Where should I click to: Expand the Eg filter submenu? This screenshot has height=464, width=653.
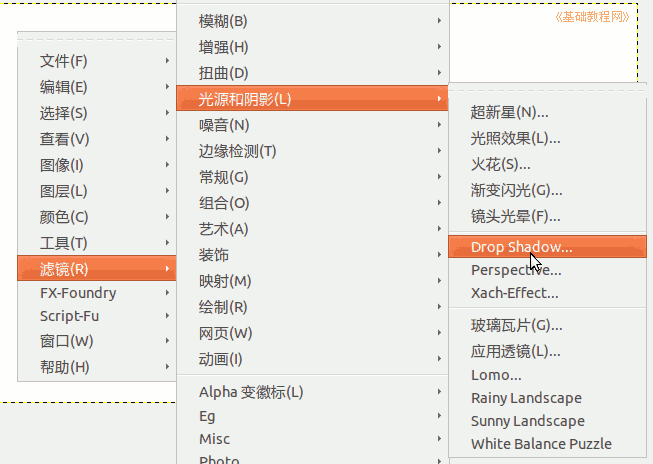312,416
